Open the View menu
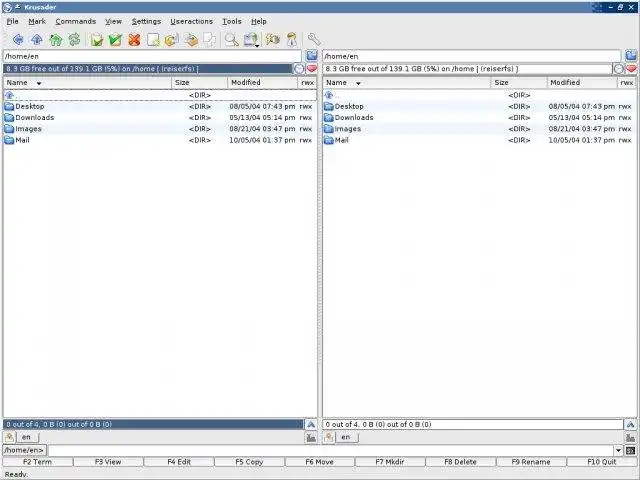Image resolution: width=640 pixels, height=480 pixels. (x=113, y=22)
